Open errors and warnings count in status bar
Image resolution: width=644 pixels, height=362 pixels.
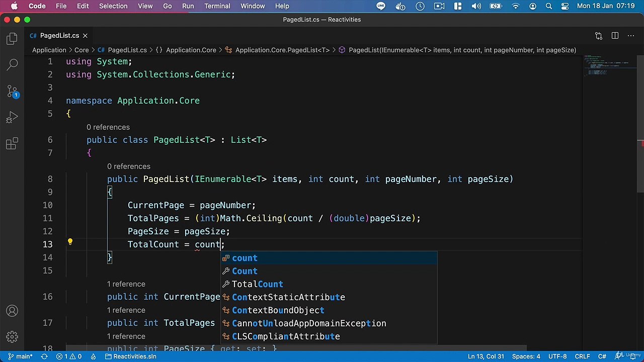click(x=69, y=356)
